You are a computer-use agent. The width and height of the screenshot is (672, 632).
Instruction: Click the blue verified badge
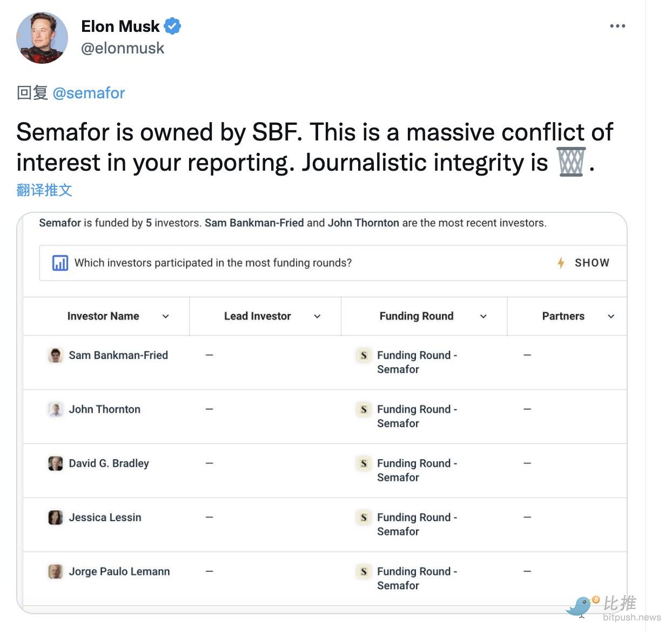click(172, 26)
